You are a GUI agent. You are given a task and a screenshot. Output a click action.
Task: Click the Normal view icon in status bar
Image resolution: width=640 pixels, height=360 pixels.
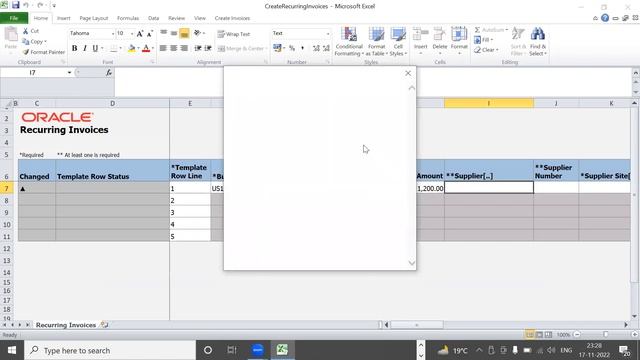tap(529, 335)
